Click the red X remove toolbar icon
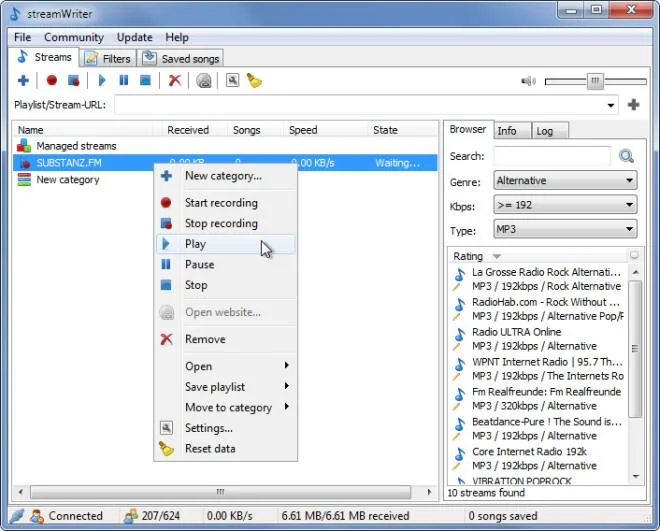This screenshot has width=660, height=531. click(175, 80)
